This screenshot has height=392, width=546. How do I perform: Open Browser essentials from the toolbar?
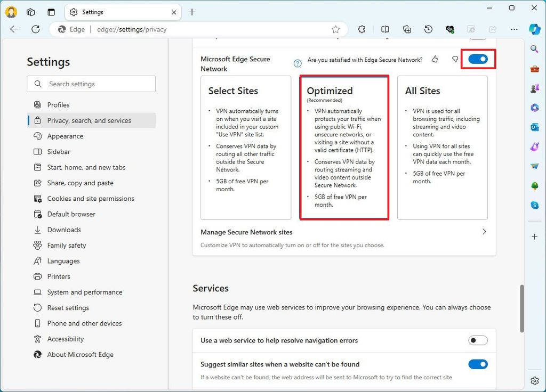click(x=449, y=29)
